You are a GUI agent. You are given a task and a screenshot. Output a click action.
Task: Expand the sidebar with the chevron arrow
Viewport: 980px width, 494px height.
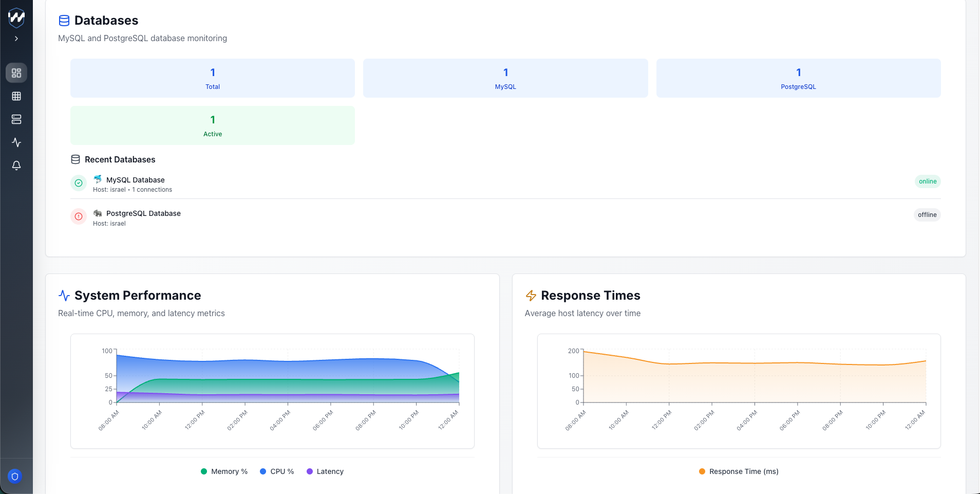pyautogui.click(x=16, y=39)
